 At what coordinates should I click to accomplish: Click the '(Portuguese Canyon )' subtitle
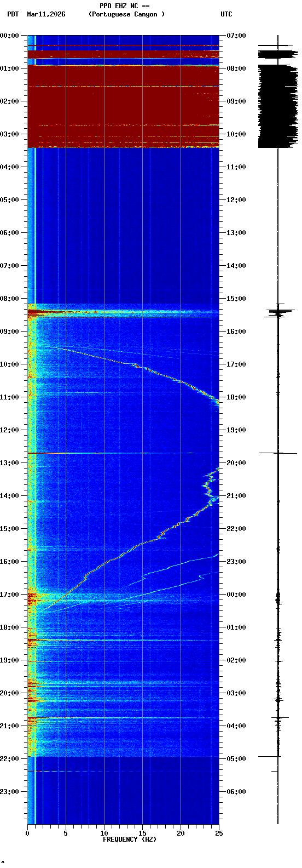pos(126,14)
